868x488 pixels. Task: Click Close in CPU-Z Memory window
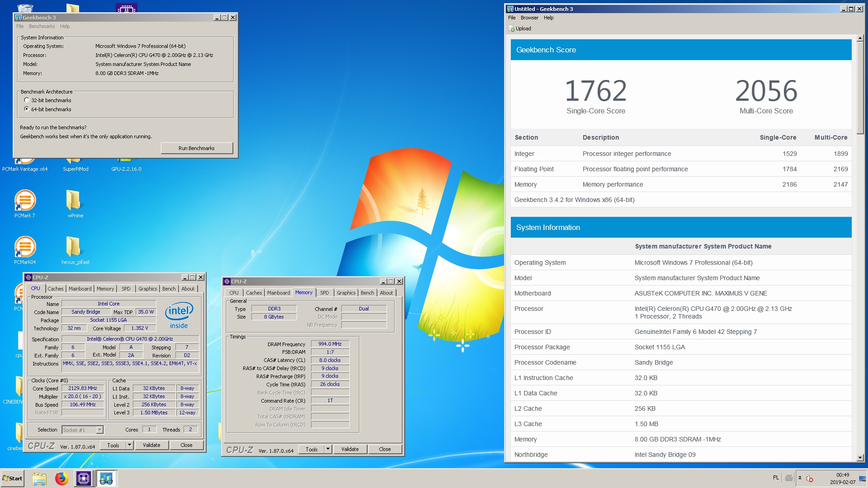click(x=385, y=449)
